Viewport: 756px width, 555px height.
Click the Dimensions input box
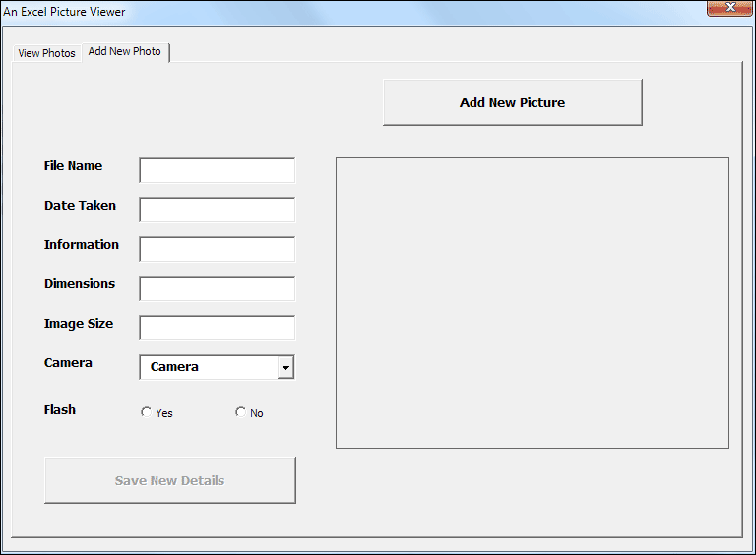coord(217,288)
